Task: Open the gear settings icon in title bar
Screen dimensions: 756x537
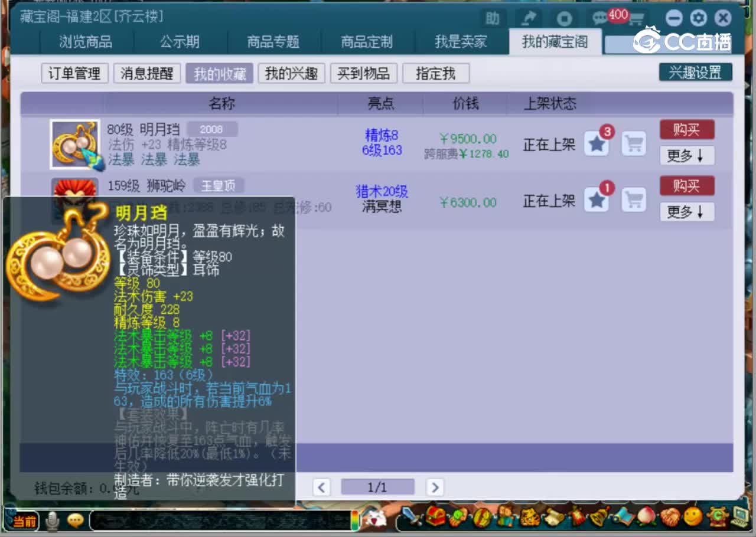Action: pyautogui.click(x=698, y=18)
